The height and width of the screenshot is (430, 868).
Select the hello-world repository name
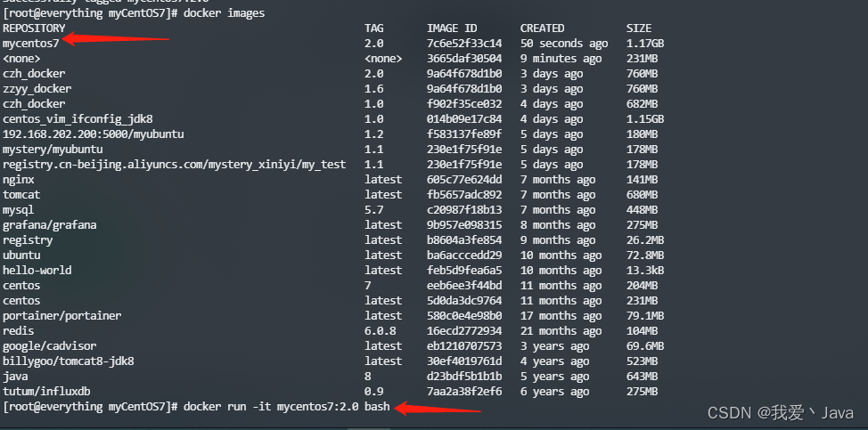[x=37, y=271]
